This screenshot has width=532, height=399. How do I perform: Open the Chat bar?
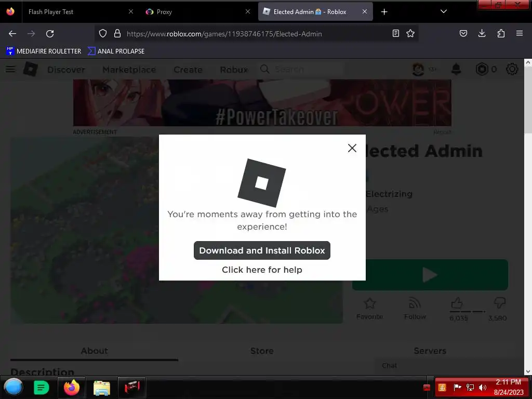(449, 366)
